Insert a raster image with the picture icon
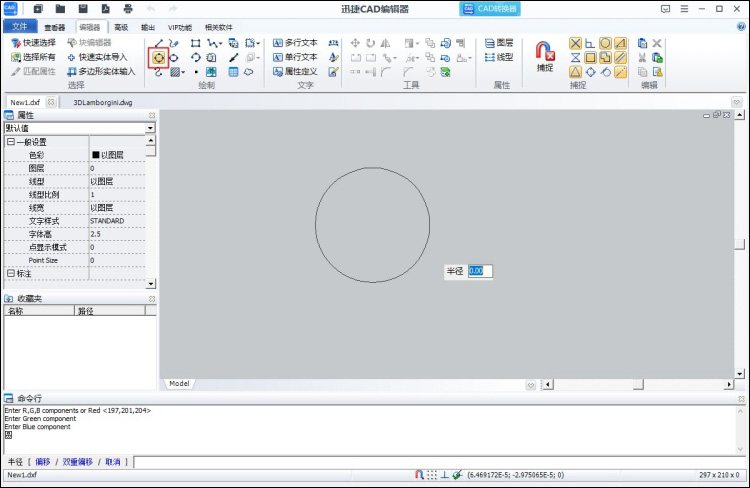The image size is (750, 488). (x=211, y=72)
